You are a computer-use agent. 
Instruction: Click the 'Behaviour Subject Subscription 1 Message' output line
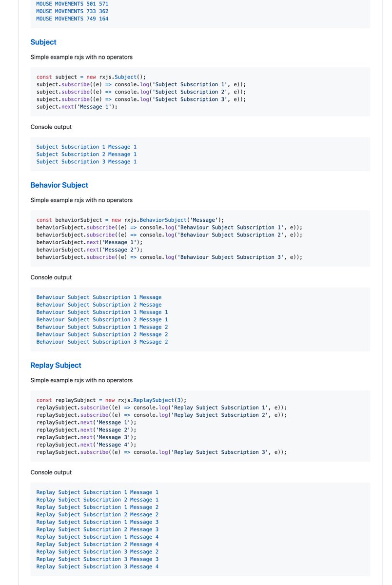99,297
